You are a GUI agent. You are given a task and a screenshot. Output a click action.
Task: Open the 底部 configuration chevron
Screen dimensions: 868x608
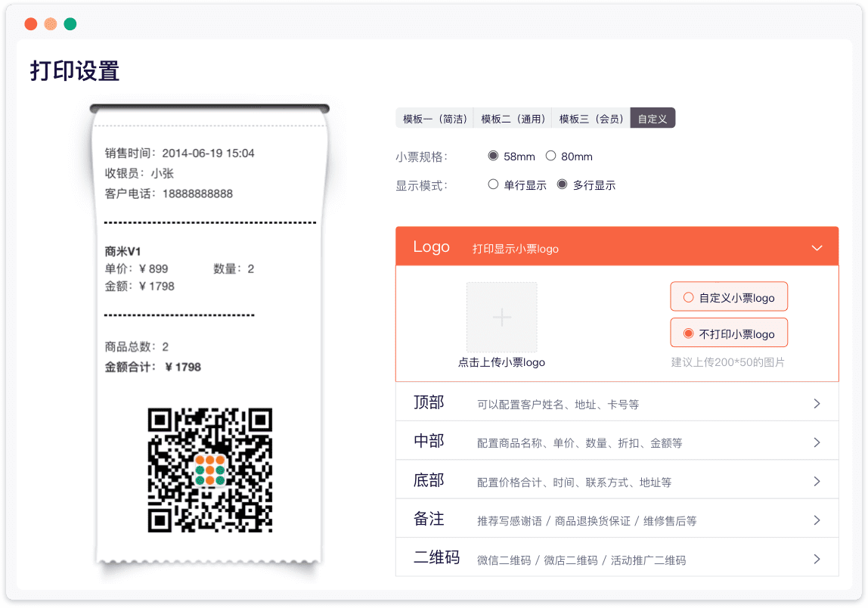pos(817,482)
